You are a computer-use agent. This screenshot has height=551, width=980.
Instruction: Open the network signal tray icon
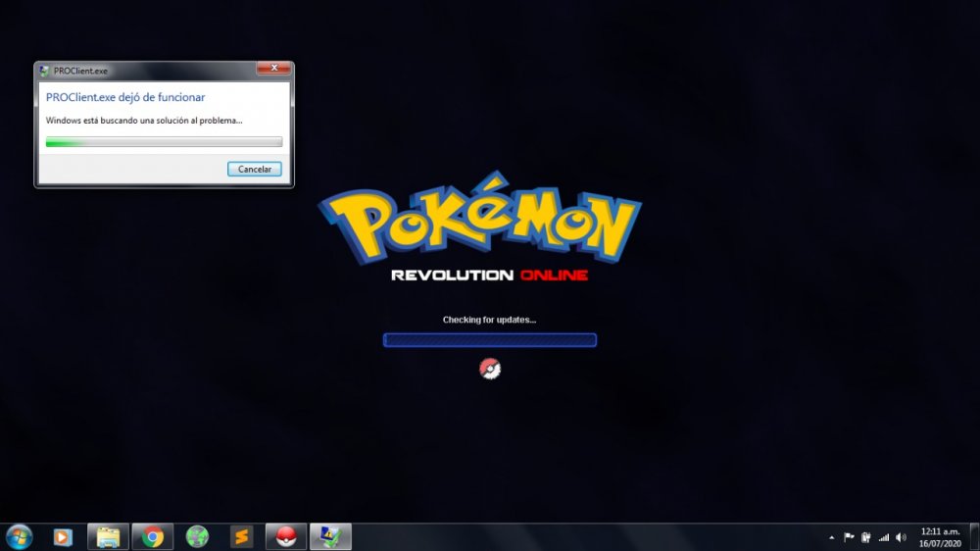pyautogui.click(x=884, y=537)
